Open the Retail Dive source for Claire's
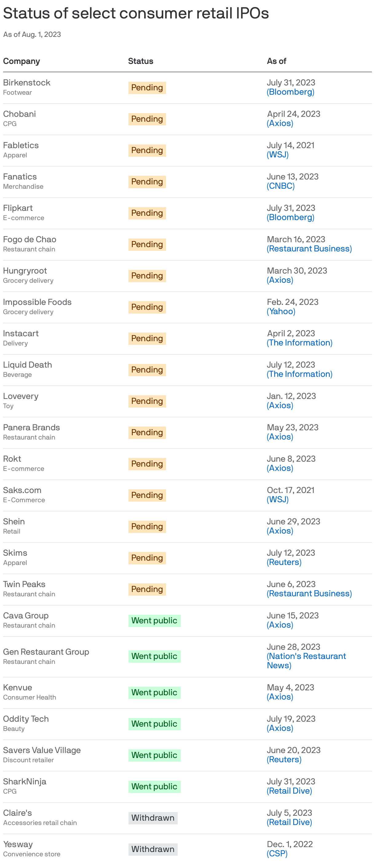375x868 pixels. coord(290,822)
